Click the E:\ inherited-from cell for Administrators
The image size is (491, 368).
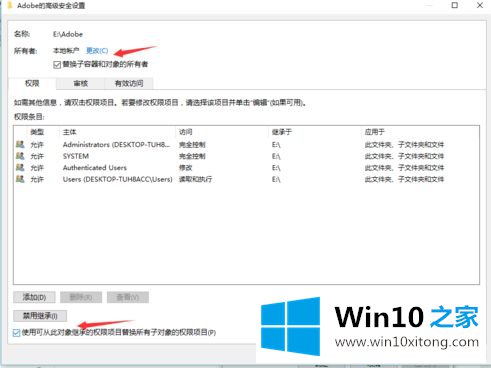click(x=276, y=145)
